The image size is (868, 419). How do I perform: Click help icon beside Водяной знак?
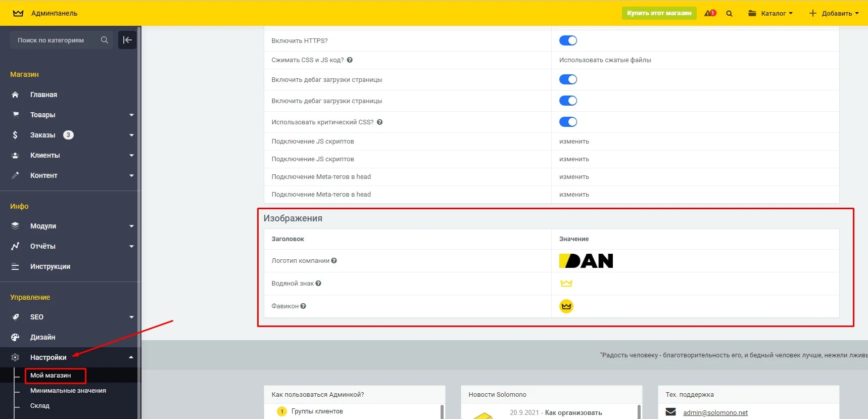click(x=318, y=284)
